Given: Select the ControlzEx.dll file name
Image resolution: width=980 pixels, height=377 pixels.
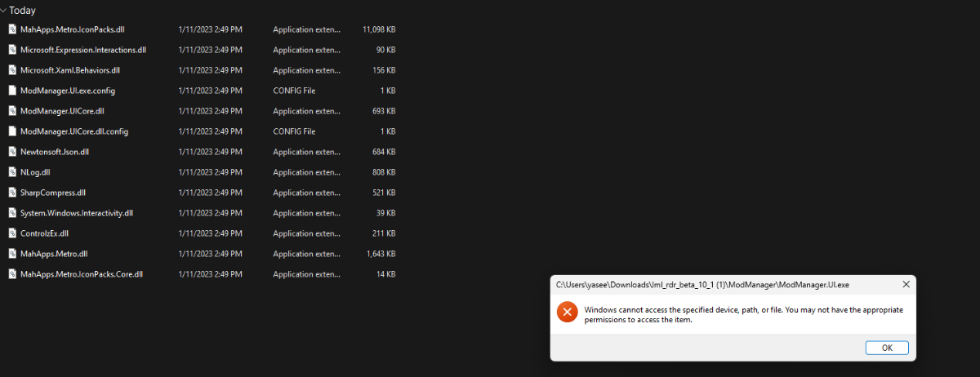Looking at the screenshot, I should point(44,233).
